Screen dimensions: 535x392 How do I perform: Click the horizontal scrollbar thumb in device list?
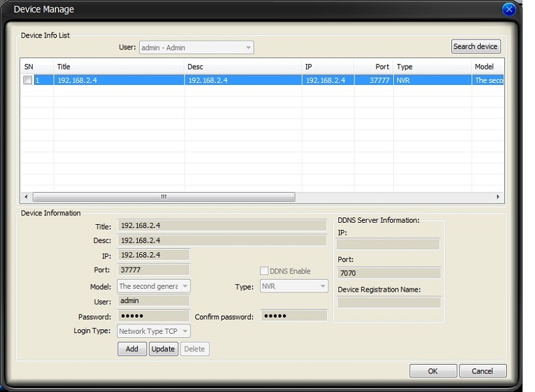pos(164,197)
